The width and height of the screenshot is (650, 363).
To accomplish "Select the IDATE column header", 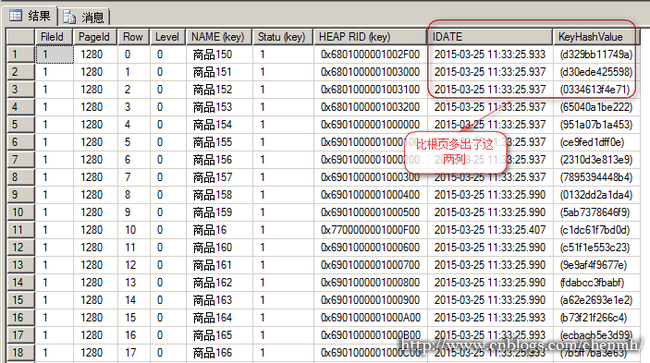I will (490, 37).
